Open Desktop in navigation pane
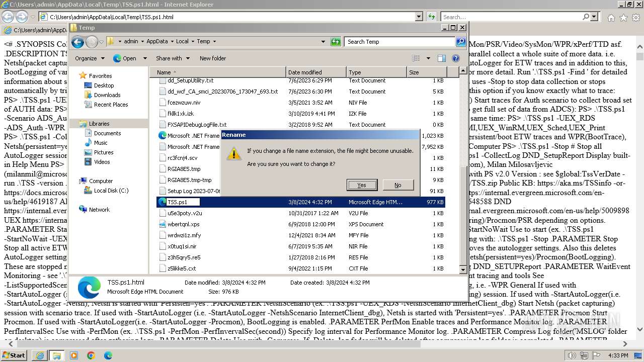This screenshot has width=644, height=362. click(x=104, y=85)
